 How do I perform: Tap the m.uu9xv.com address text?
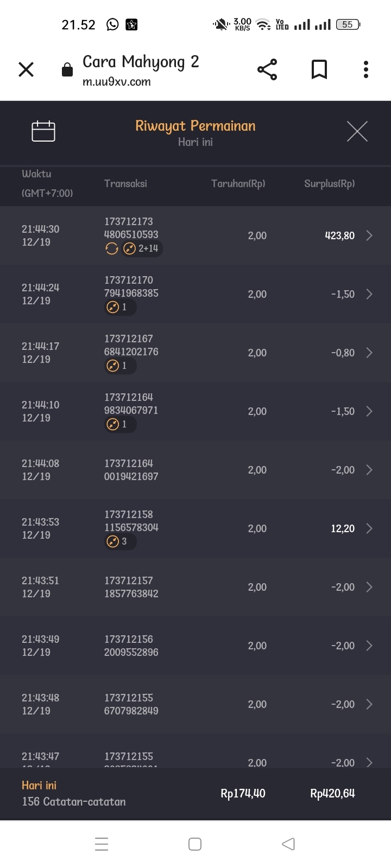click(117, 82)
